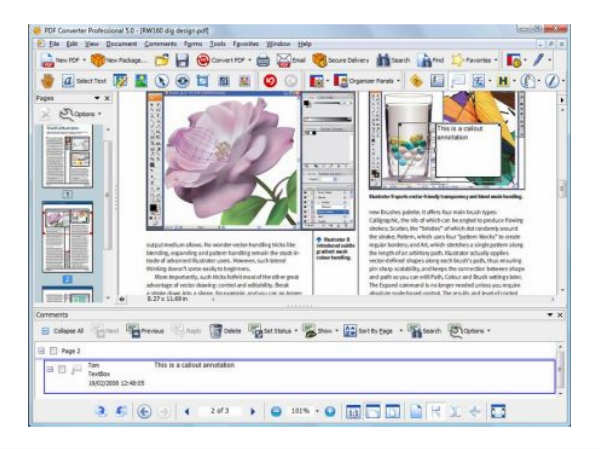Select the Hand tool
The image size is (600, 450).
(x=48, y=81)
